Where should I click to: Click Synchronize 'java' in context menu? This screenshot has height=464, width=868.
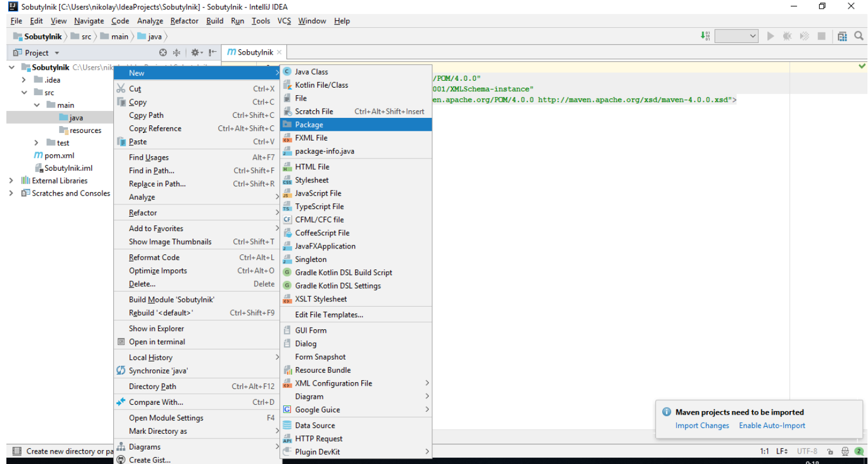tap(196, 371)
